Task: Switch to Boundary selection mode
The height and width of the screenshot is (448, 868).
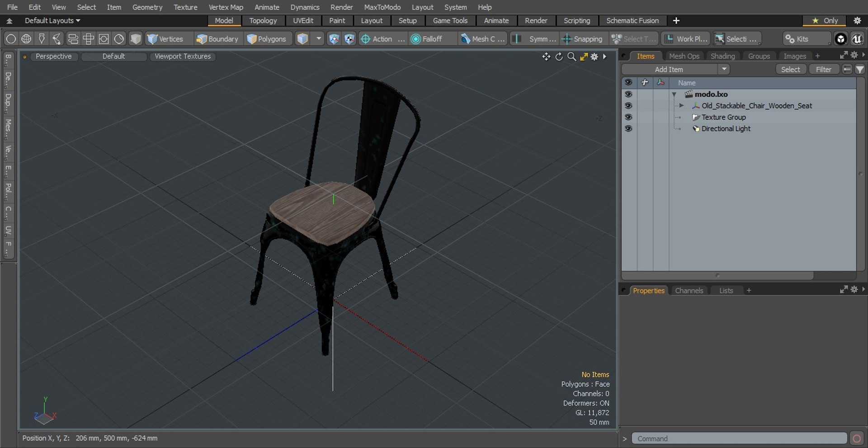Action: [217, 39]
